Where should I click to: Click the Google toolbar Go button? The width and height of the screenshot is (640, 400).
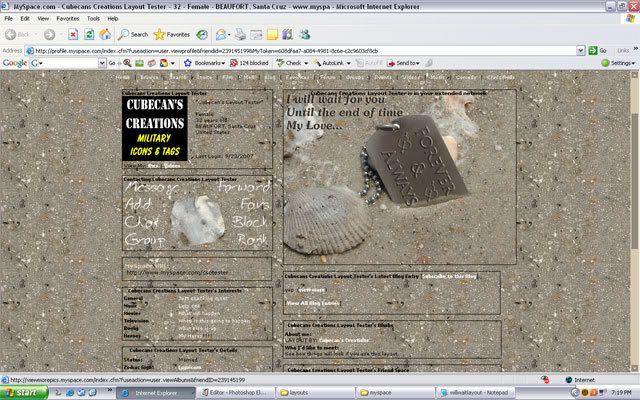112,63
